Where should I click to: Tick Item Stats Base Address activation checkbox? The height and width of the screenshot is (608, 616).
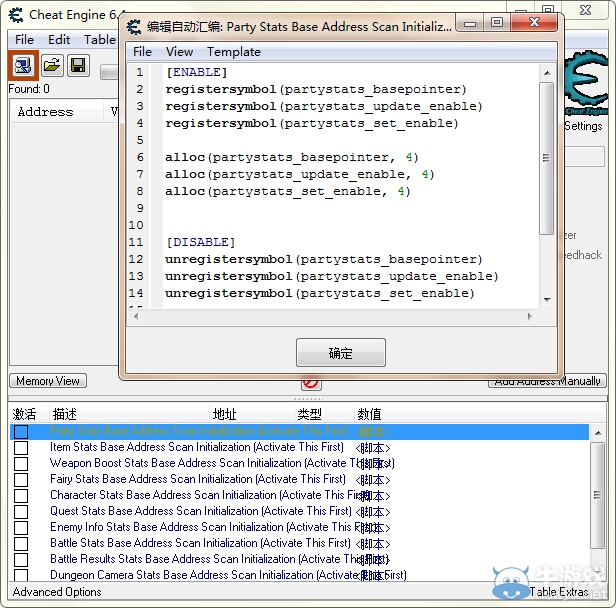pos(21,448)
